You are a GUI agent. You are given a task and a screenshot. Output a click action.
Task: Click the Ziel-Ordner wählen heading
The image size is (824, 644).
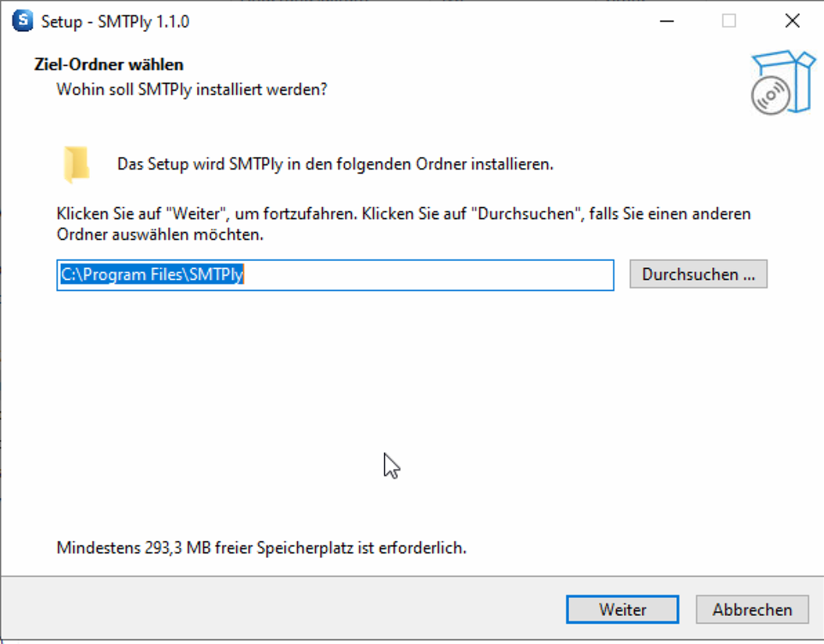[x=109, y=64]
